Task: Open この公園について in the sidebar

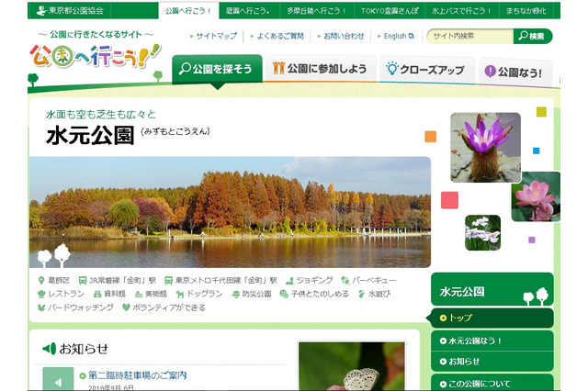Action: click(492, 383)
